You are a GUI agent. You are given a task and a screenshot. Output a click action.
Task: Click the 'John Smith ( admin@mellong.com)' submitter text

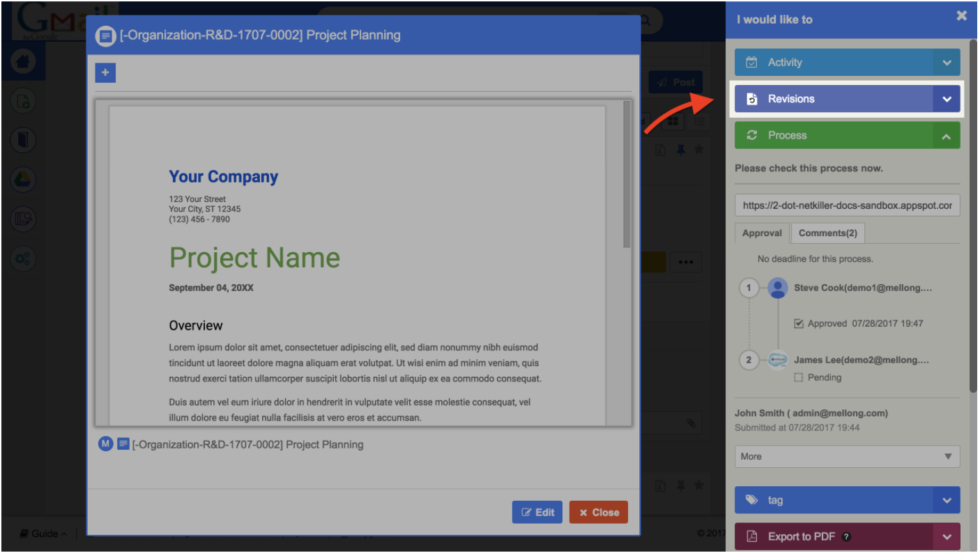(x=811, y=413)
